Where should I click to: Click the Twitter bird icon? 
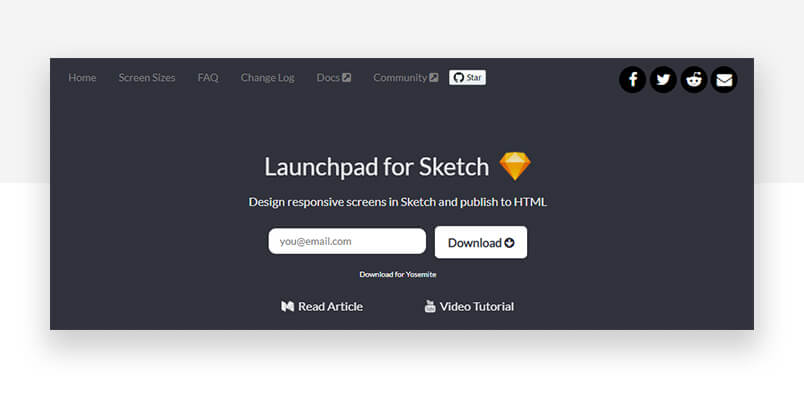point(663,79)
